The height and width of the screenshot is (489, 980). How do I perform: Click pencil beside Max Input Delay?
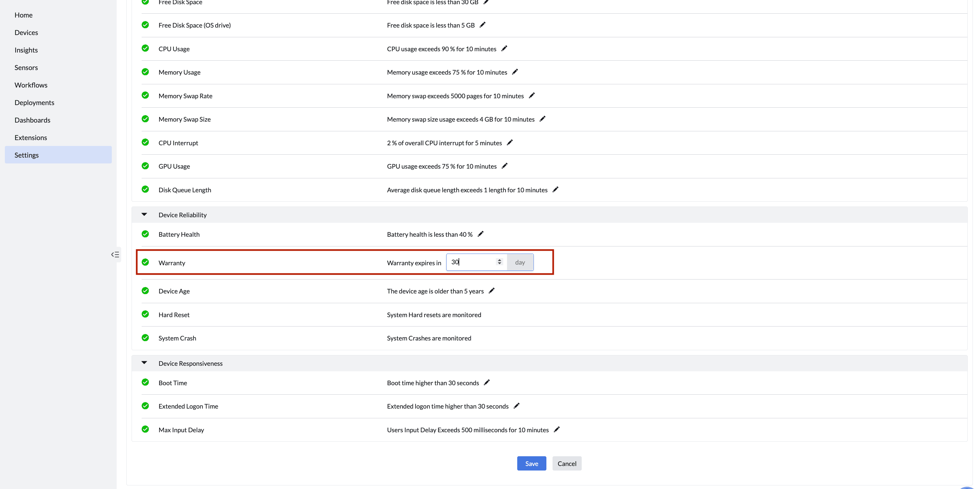[556, 429]
